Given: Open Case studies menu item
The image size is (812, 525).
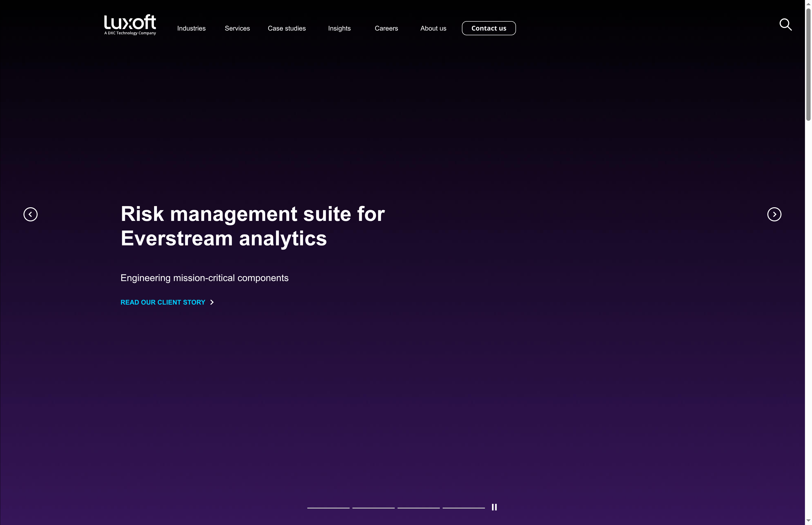Looking at the screenshot, I should [x=287, y=28].
